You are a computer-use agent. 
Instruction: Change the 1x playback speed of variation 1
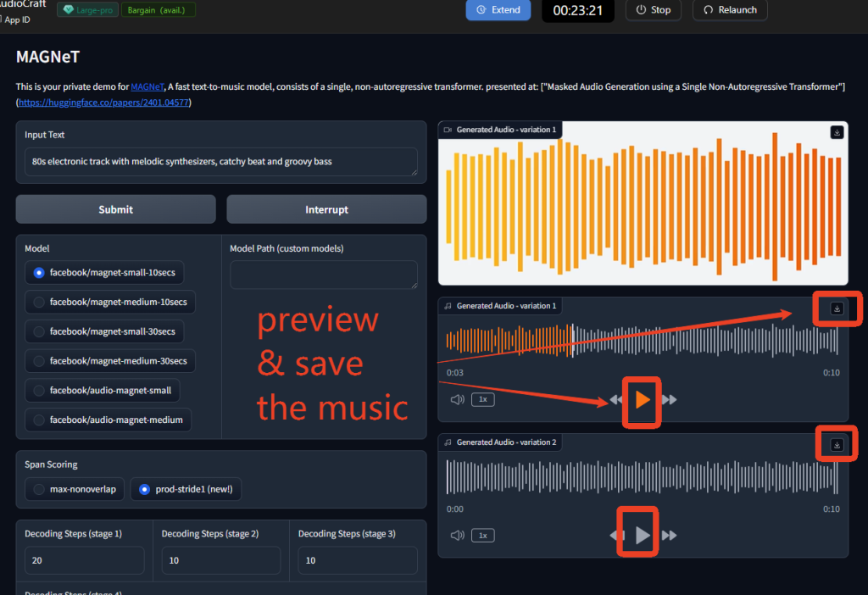(x=483, y=399)
